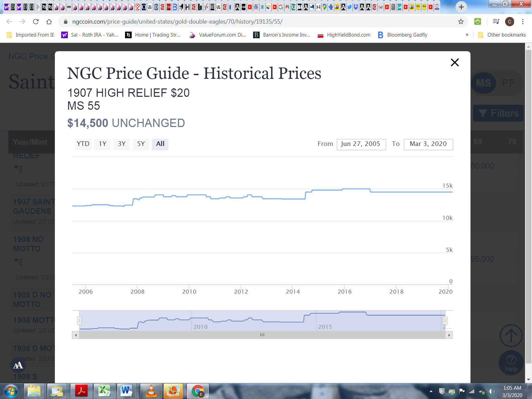Viewport: 532px width, 399px height.
Task: Open a new browser tab
Action: (x=461, y=7)
